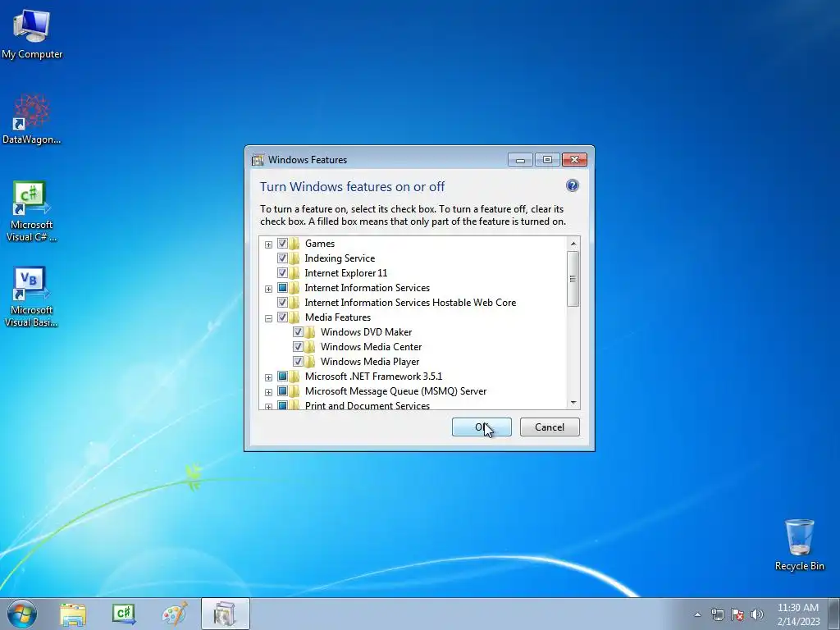840x630 pixels.
Task: Open the volume speaker icon
Action: click(757, 614)
